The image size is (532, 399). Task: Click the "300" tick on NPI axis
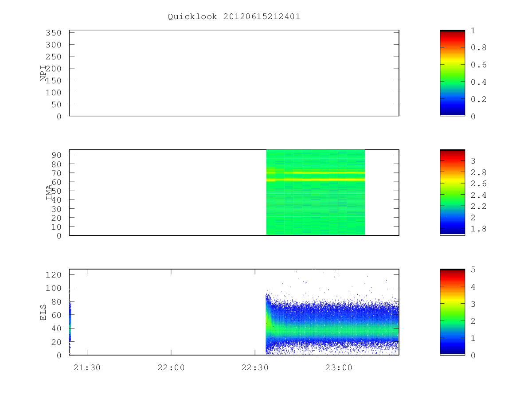[x=53, y=45]
